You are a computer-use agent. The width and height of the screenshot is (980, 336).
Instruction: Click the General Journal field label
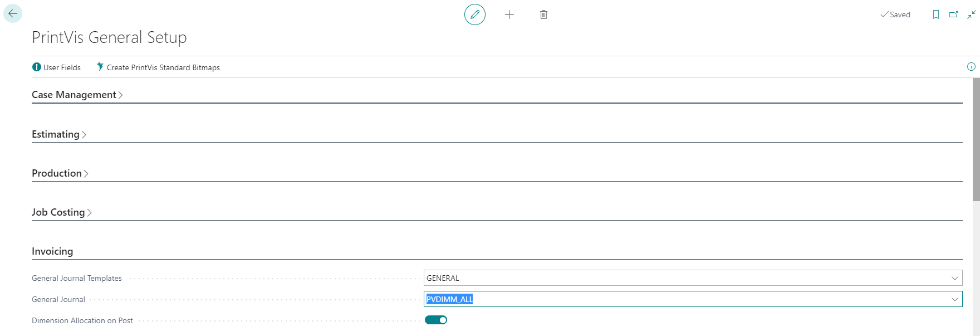(58, 299)
